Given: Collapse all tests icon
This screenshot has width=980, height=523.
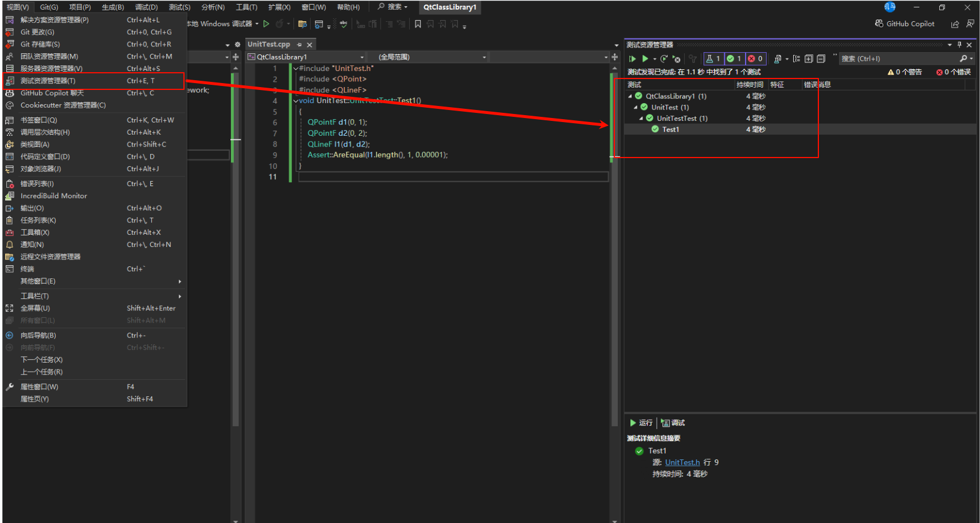Looking at the screenshot, I should pos(821,59).
